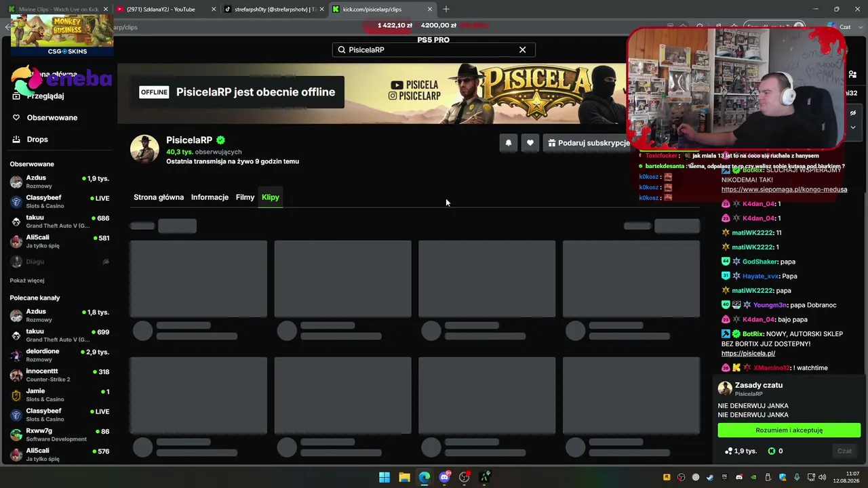Click the Microsoft Edge taskbar icon
This screenshot has height=488, width=868.
(425, 477)
